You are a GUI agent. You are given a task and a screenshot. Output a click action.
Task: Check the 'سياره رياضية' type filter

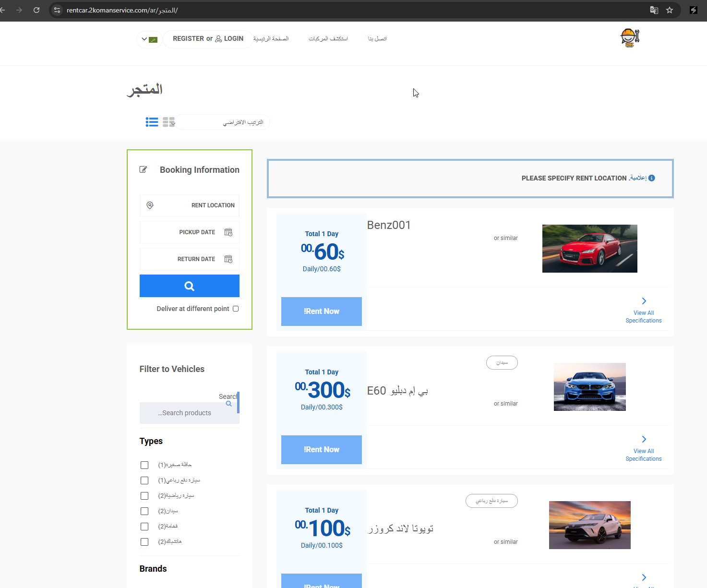[x=144, y=496]
